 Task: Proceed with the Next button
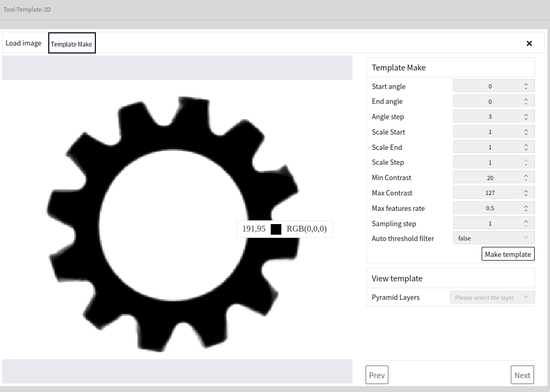(x=522, y=375)
